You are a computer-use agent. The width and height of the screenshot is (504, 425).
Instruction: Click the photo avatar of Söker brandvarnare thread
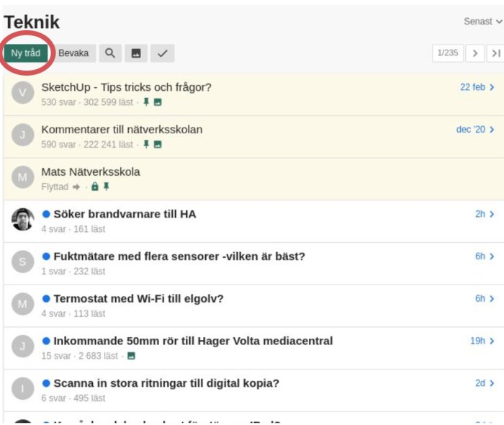pos(22,219)
